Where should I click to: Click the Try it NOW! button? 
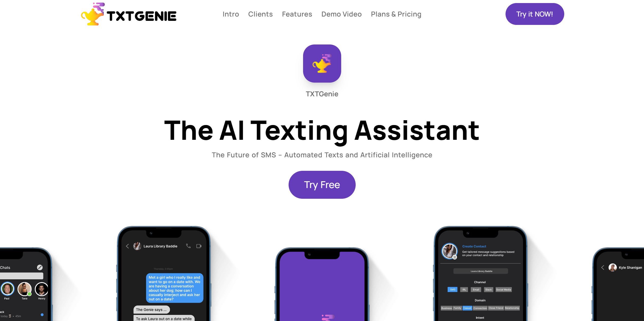[x=535, y=13]
